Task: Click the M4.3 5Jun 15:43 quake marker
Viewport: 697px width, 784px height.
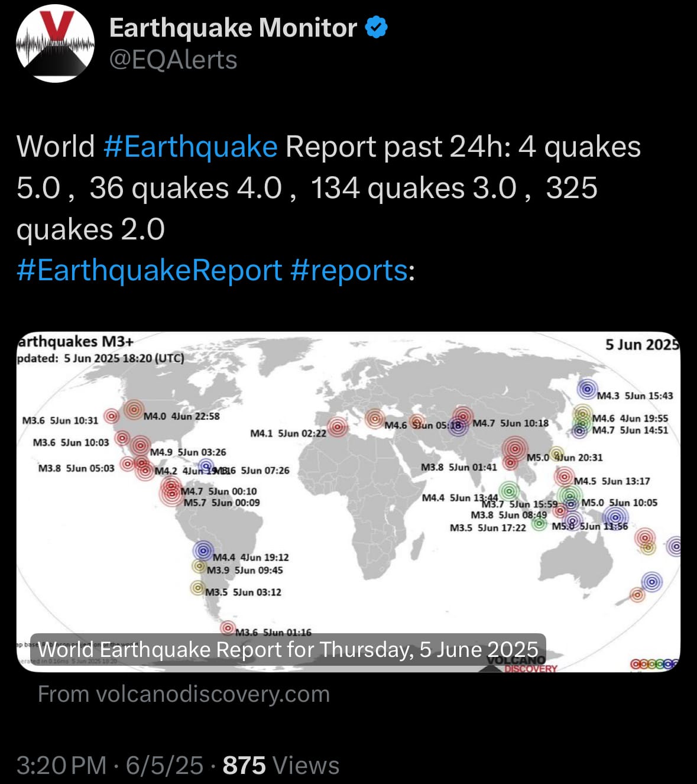Action: [586, 389]
